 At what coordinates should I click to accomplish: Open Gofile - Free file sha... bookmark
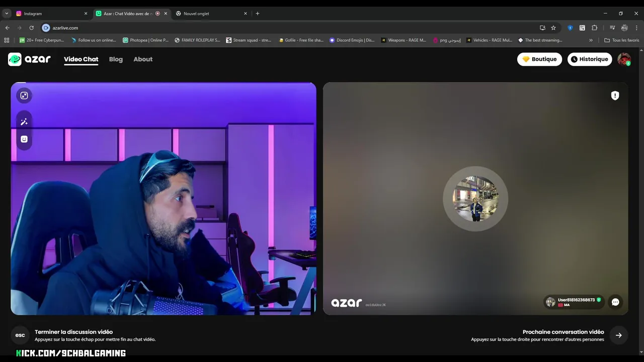[301, 40]
